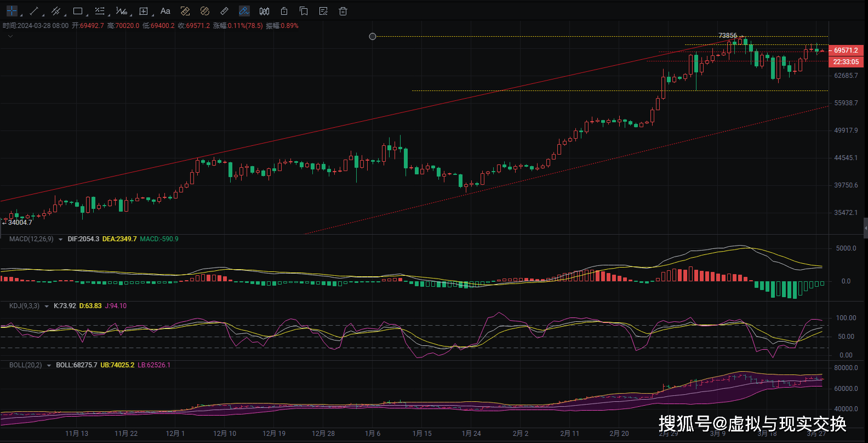Select the parallel channel drawing tool
This screenshot has height=443, width=868.
[x=55, y=11]
